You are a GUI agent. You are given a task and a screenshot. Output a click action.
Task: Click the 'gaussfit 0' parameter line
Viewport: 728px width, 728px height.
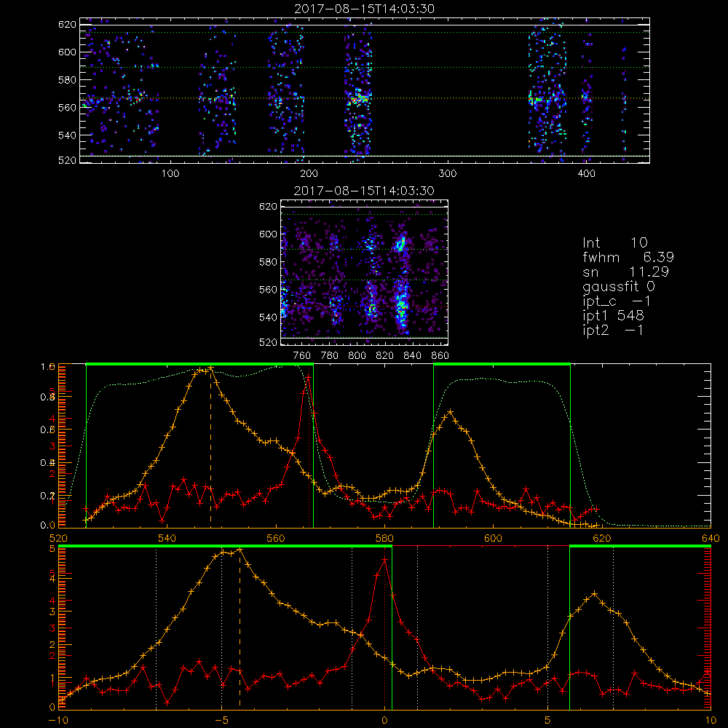point(619,286)
